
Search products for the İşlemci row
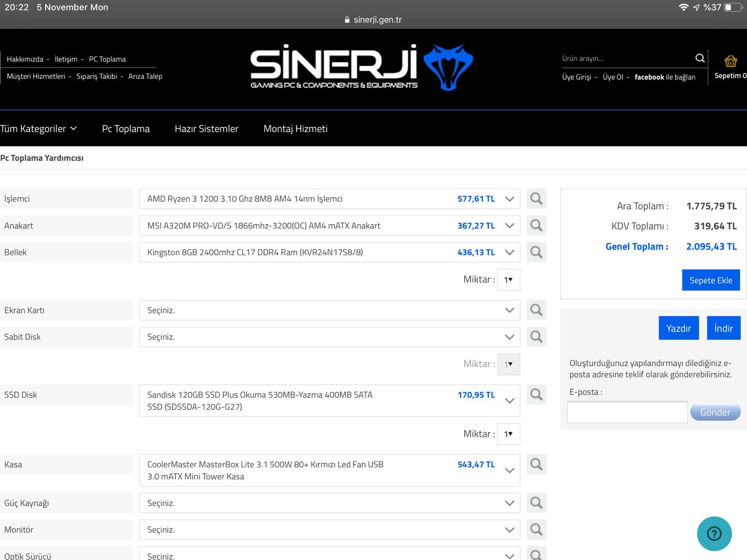(536, 199)
